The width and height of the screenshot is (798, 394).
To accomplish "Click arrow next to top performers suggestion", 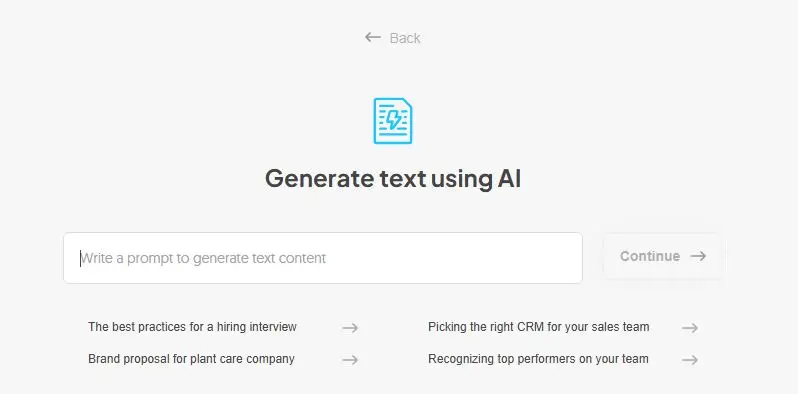I will pos(690,360).
